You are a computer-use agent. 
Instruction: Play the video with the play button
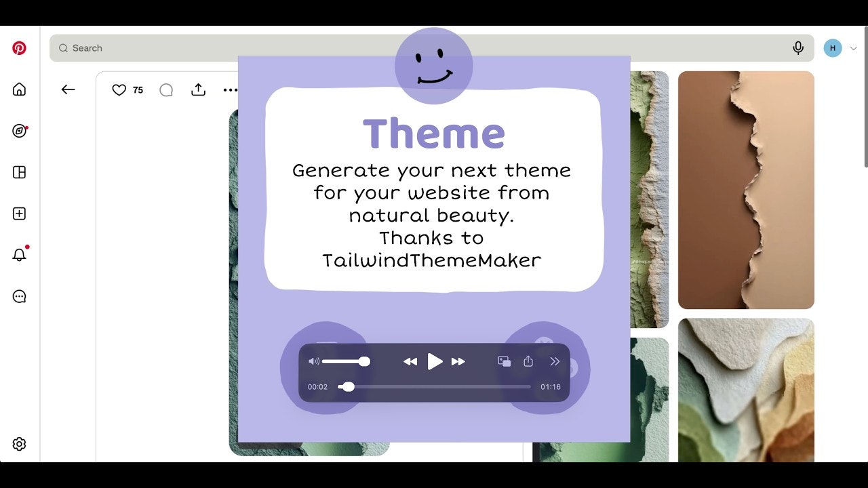435,361
